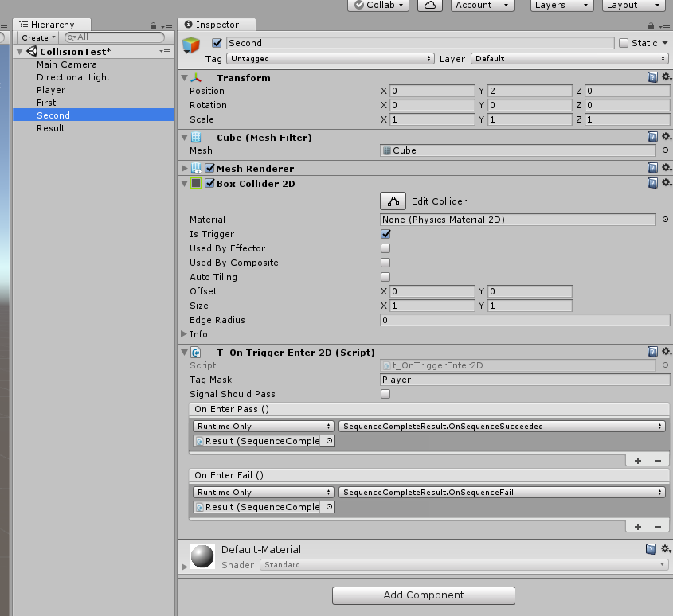The height and width of the screenshot is (616, 673).
Task: Select Result object in Hierarchy
Action: click(x=93, y=128)
